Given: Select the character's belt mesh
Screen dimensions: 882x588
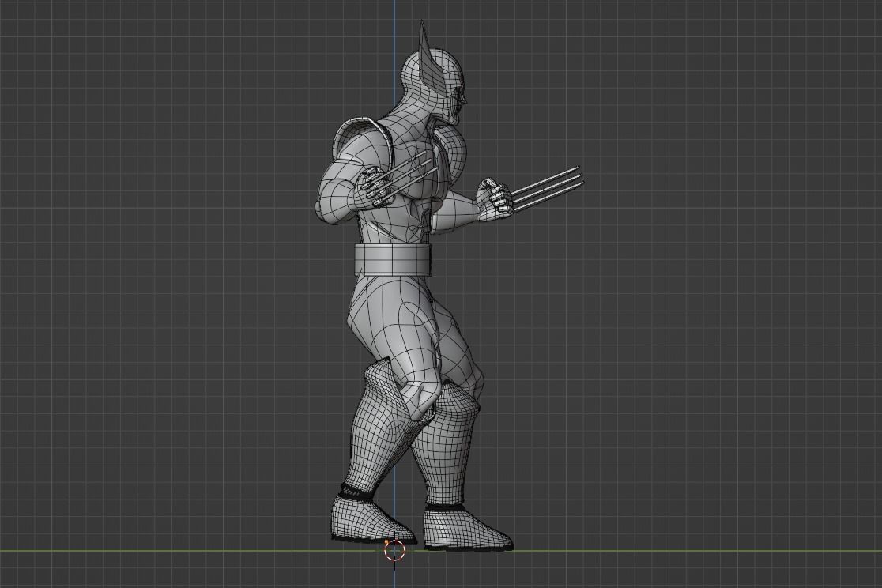Looking at the screenshot, I should pyautogui.click(x=394, y=259).
